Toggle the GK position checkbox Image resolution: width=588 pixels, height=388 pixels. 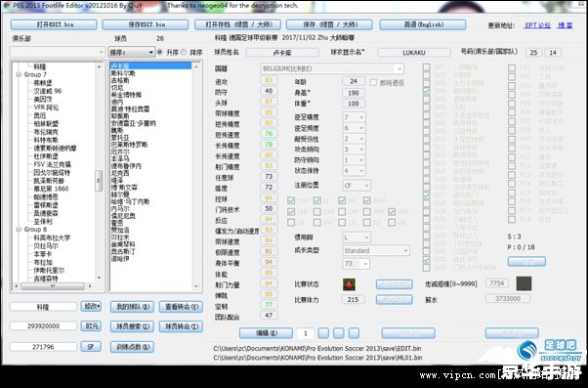tap(392, 223)
